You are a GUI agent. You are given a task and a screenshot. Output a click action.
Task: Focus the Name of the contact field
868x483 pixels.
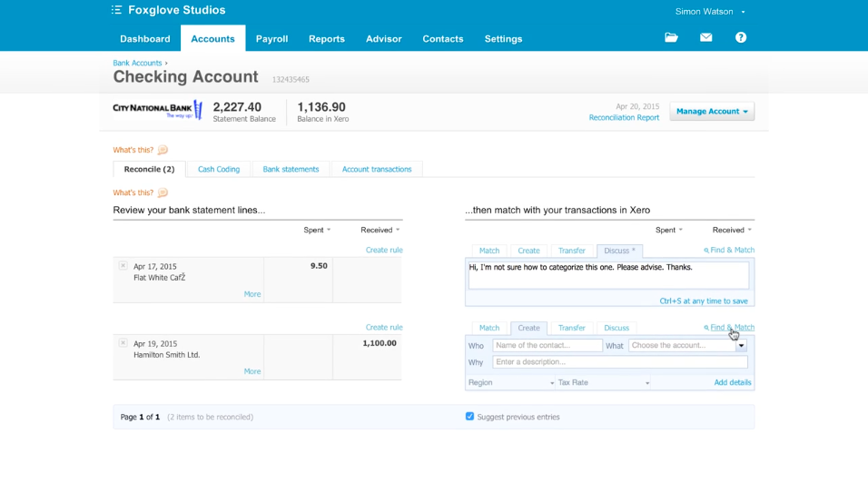(x=547, y=345)
